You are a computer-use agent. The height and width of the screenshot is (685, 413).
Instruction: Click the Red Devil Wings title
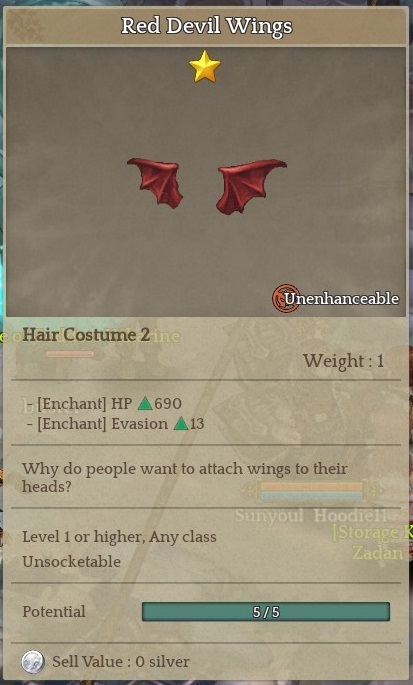[x=207, y=26]
